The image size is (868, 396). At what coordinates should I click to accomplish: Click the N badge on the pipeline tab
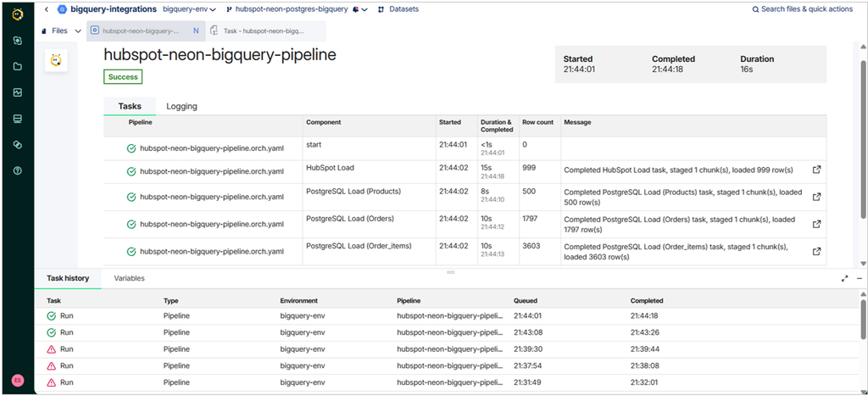click(196, 31)
